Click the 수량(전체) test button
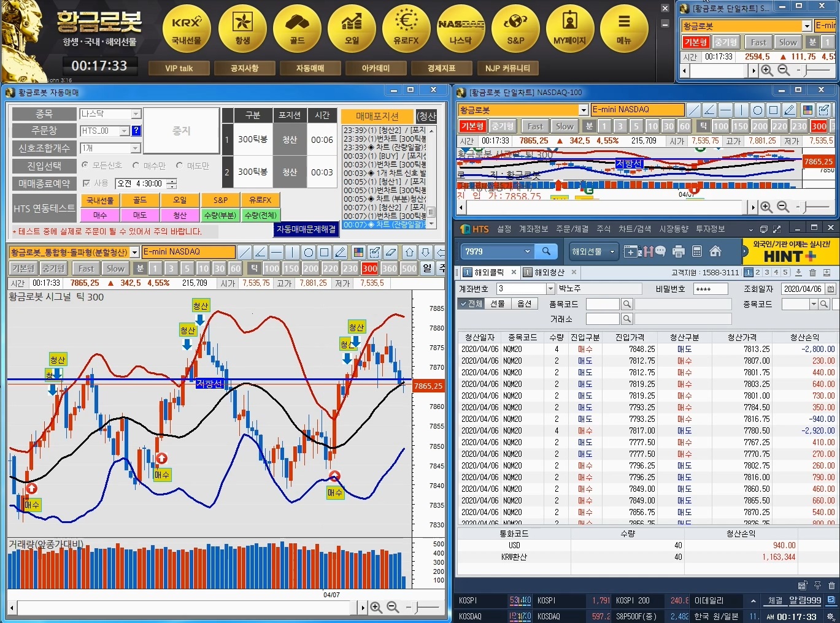 pos(260,215)
